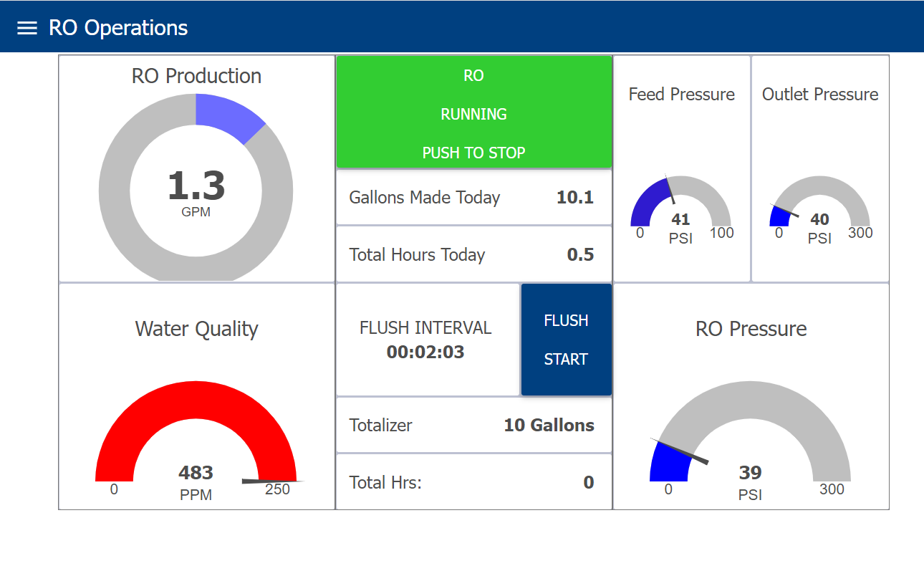Click the RO Pressure title

(x=751, y=329)
